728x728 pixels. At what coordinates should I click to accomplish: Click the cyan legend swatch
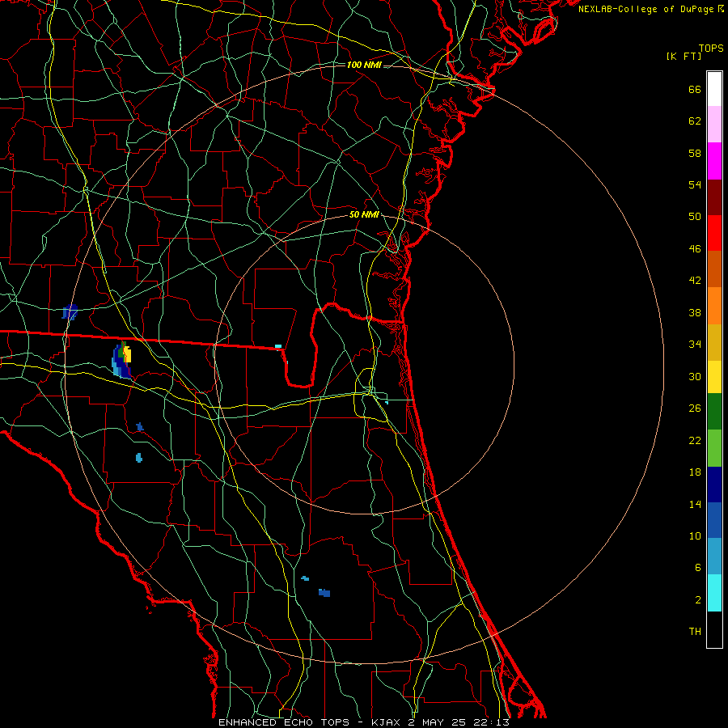coord(714,593)
